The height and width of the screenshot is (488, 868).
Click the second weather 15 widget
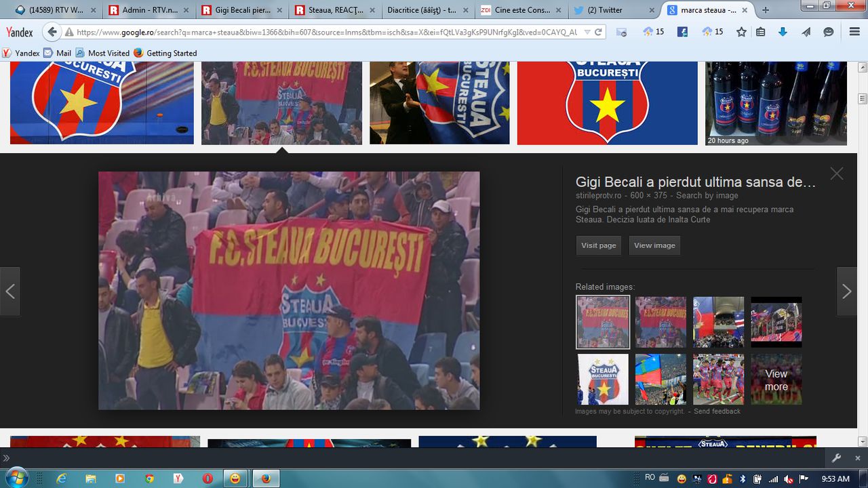pos(713,32)
